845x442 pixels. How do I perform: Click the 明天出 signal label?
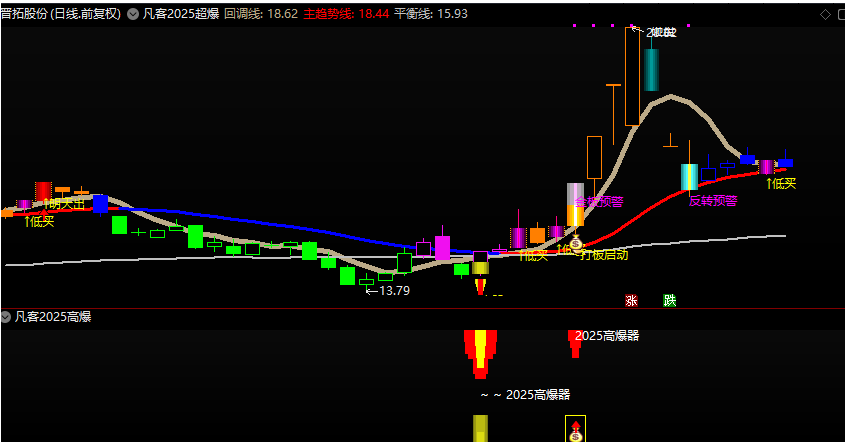click(x=65, y=204)
